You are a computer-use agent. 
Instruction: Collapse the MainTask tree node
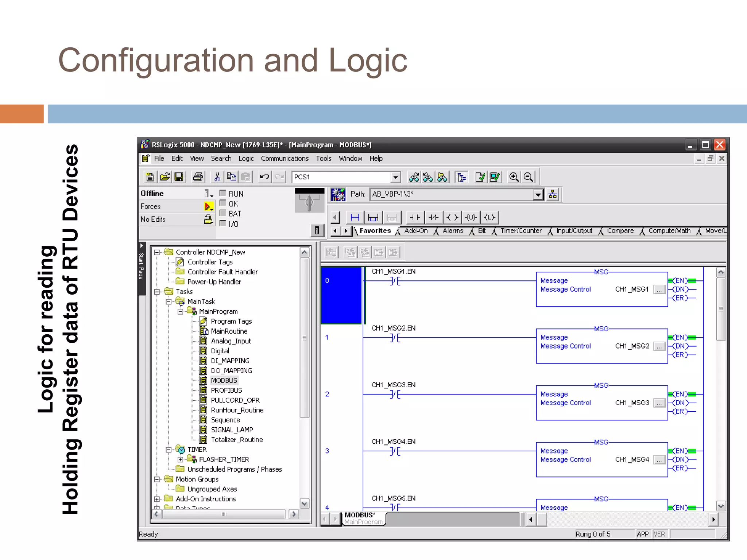169,302
